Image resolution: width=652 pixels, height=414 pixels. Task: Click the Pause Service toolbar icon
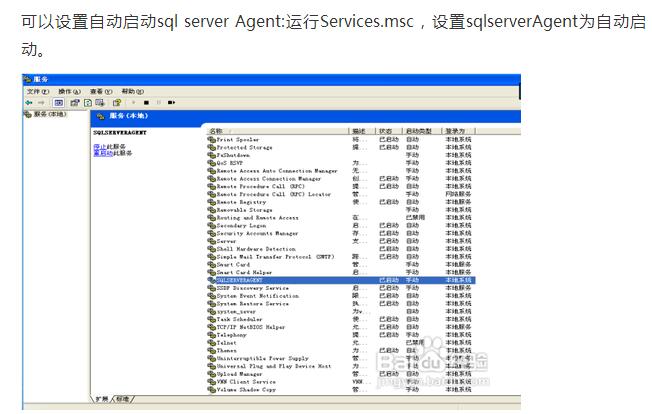(158, 102)
